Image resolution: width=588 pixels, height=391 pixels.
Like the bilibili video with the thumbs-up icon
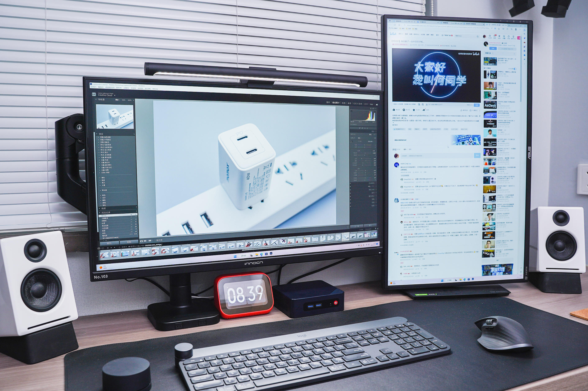coord(394,110)
